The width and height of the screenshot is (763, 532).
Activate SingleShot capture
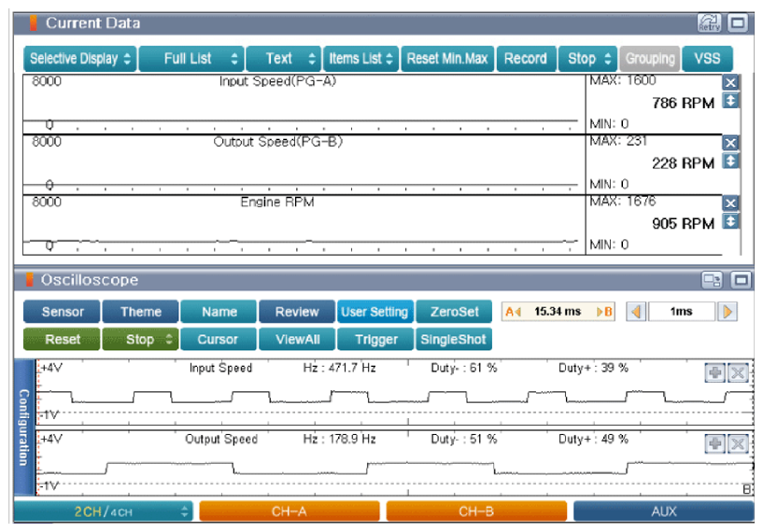pos(454,339)
